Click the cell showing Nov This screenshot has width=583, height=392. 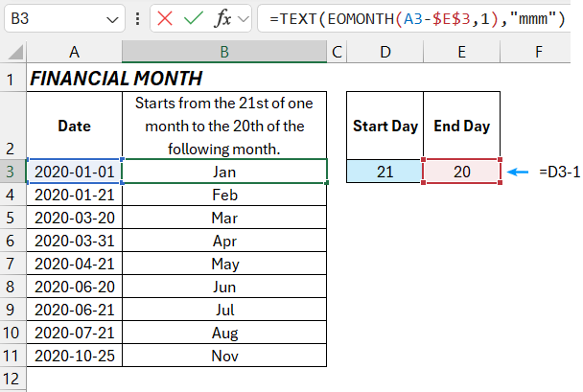tap(224, 357)
